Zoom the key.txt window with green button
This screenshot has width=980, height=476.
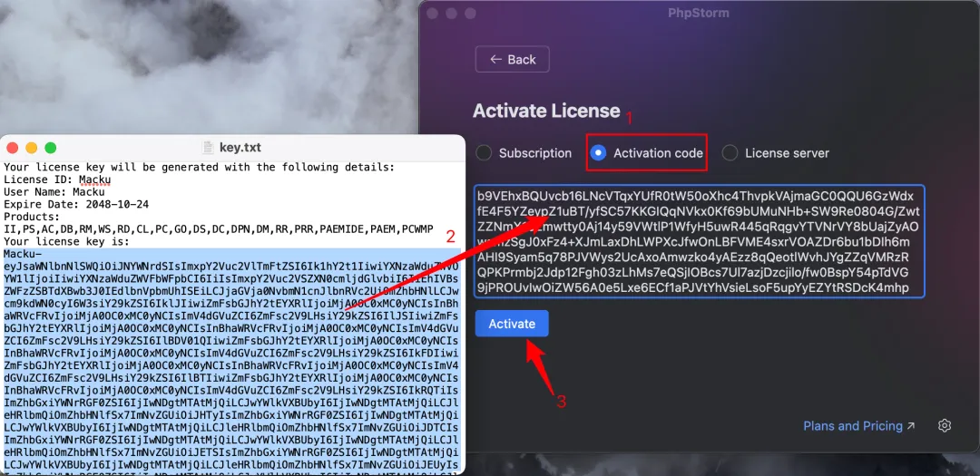[x=51, y=148]
